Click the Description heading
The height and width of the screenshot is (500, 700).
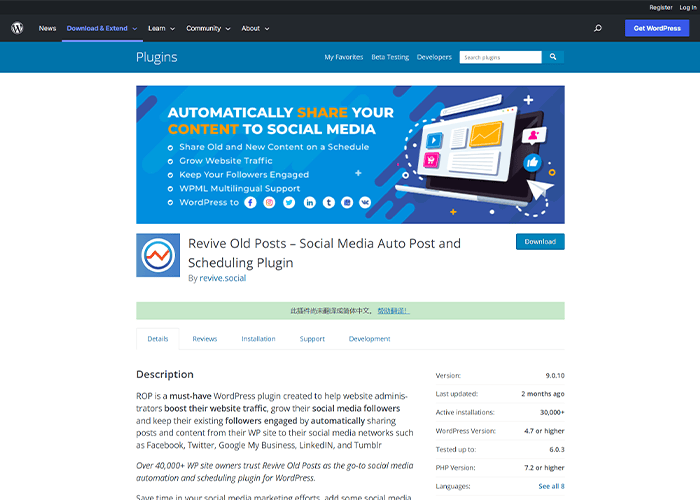pos(165,374)
